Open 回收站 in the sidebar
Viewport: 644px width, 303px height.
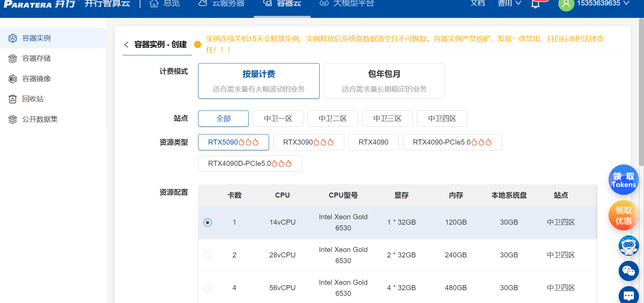pos(53,99)
